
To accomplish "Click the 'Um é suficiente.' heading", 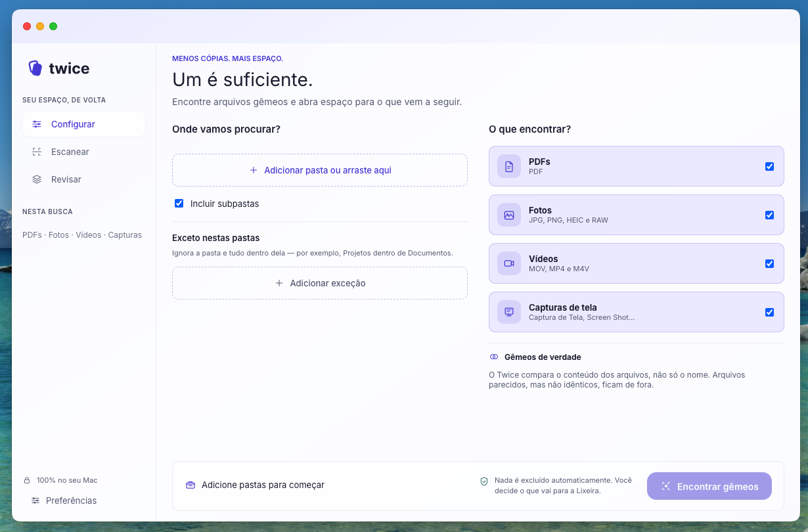I will point(242,79).
